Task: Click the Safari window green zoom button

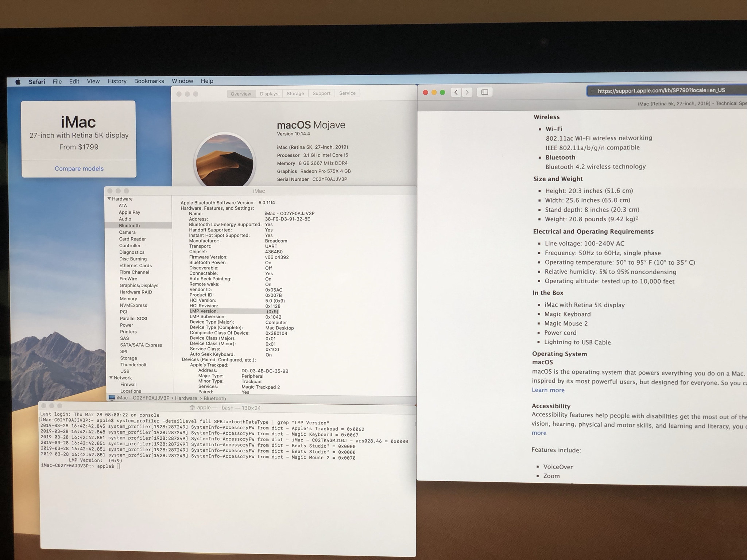Action: pyautogui.click(x=442, y=93)
